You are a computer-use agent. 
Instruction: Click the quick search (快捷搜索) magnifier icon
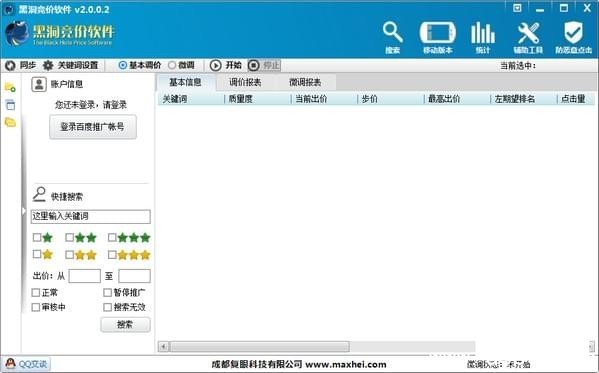39,194
